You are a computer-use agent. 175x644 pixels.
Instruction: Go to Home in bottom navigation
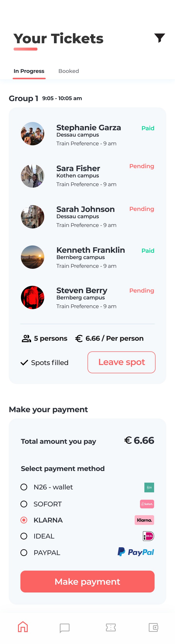[x=23, y=627]
